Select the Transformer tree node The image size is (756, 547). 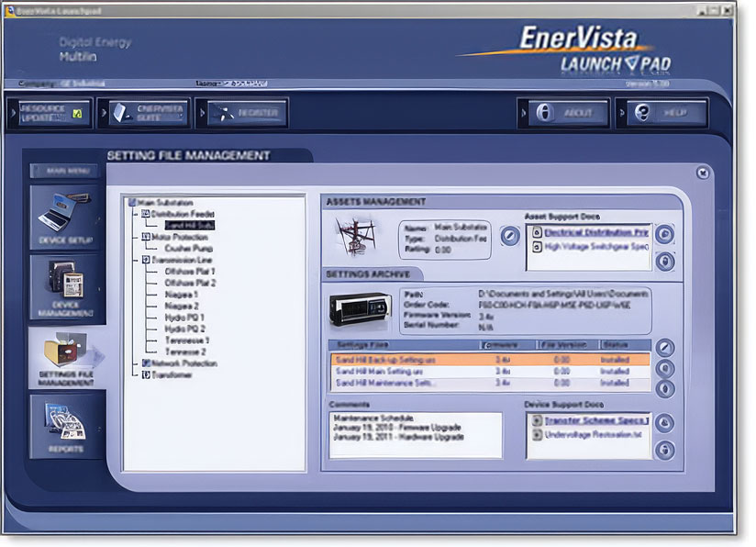[x=172, y=374]
